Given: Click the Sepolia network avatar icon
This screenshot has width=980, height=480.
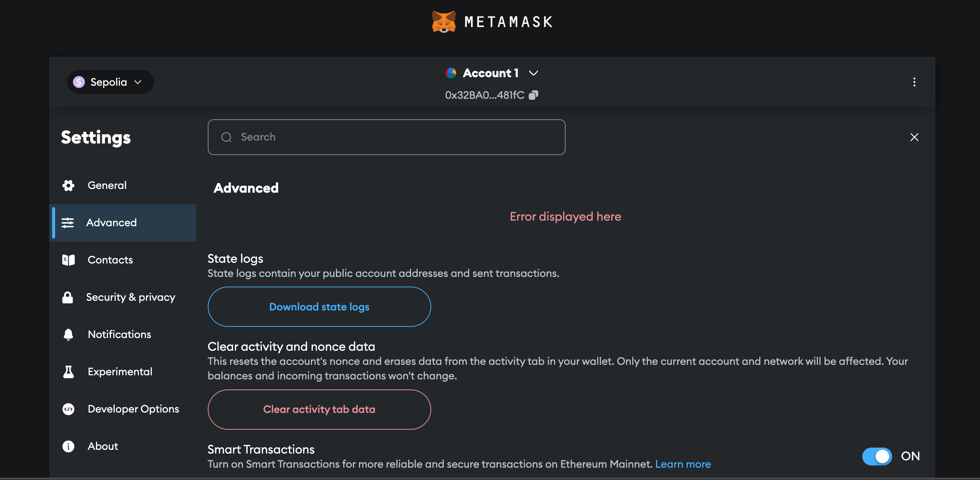Looking at the screenshot, I should pyautogui.click(x=79, y=82).
